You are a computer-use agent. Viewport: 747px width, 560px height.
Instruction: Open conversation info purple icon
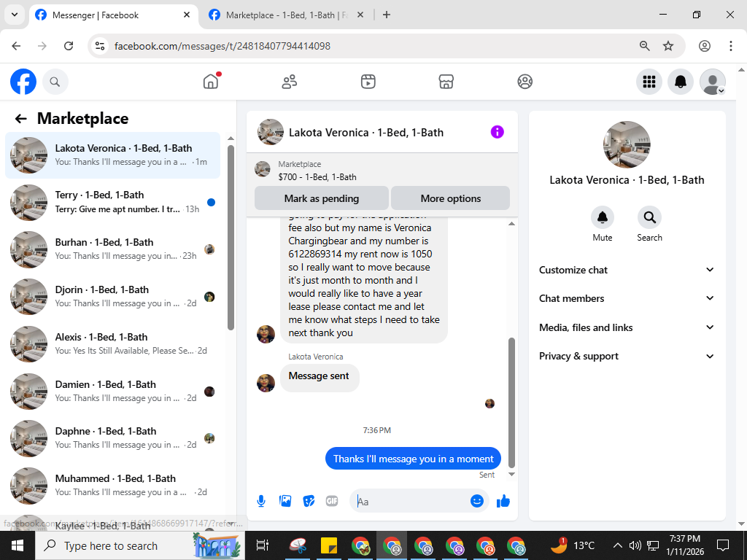(x=497, y=132)
